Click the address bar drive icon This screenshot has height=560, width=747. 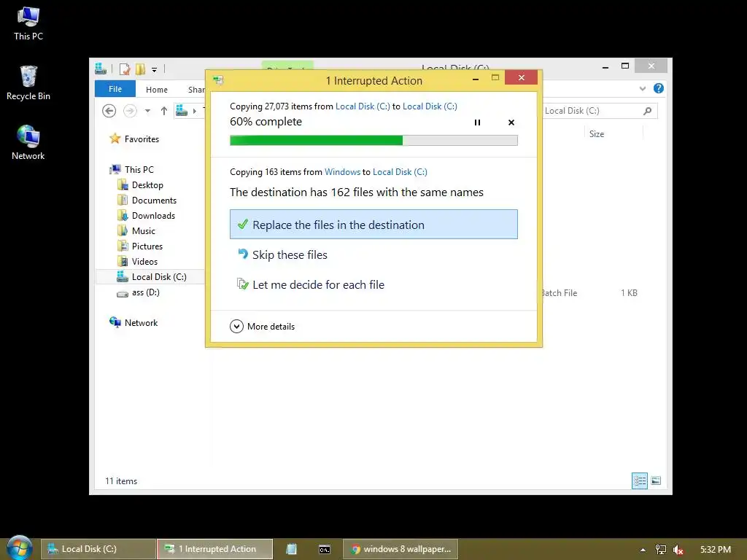click(182, 111)
